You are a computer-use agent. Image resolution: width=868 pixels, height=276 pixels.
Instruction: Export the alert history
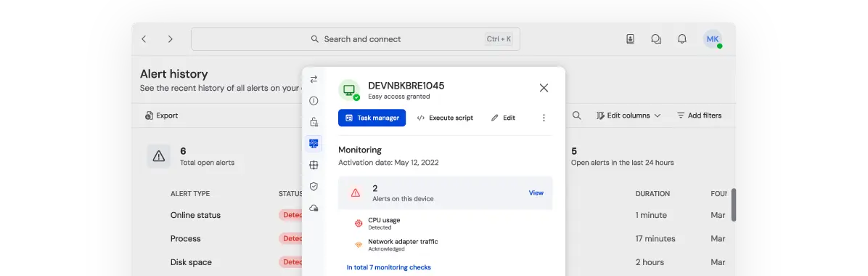click(x=162, y=115)
